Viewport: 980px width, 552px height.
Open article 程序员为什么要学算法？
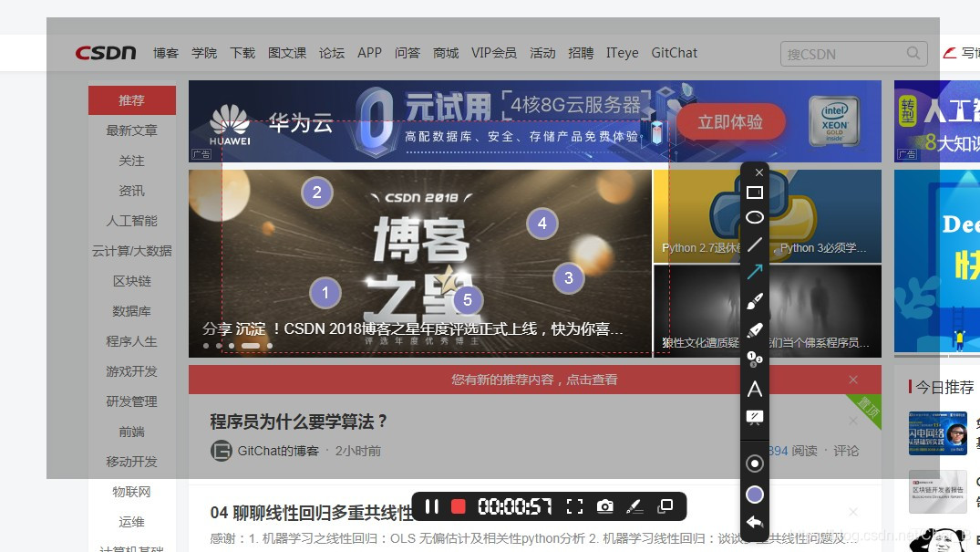tap(299, 422)
